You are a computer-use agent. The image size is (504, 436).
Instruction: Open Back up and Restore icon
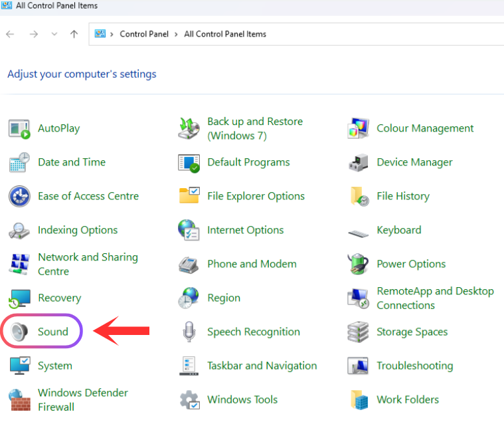(x=189, y=129)
